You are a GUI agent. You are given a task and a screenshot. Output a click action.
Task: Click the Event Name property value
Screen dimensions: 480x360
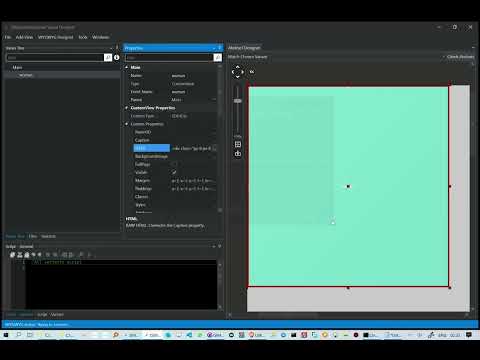193,92
